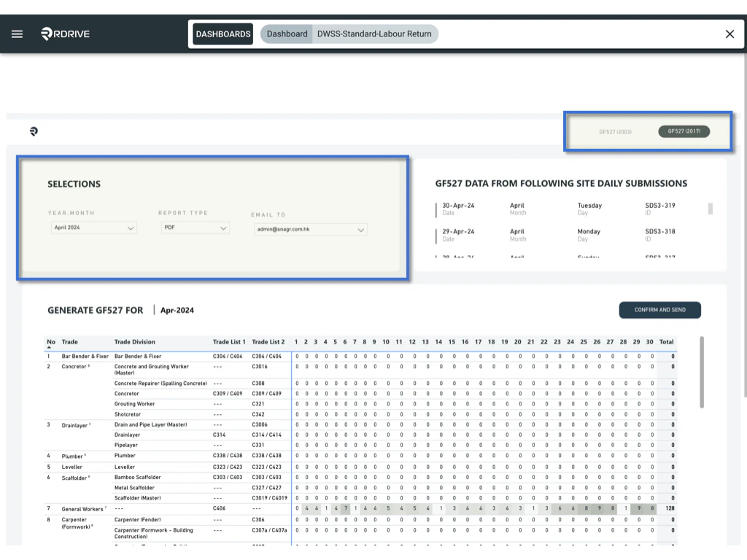The width and height of the screenshot is (747, 560).
Task: Click the RDRIVE logo in header
Action: (x=65, y=34)
